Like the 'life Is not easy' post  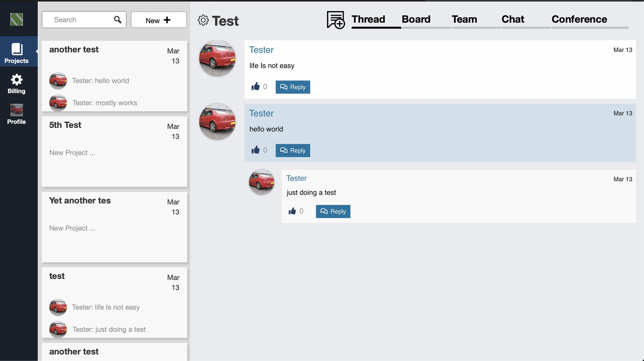coord(255,87)
